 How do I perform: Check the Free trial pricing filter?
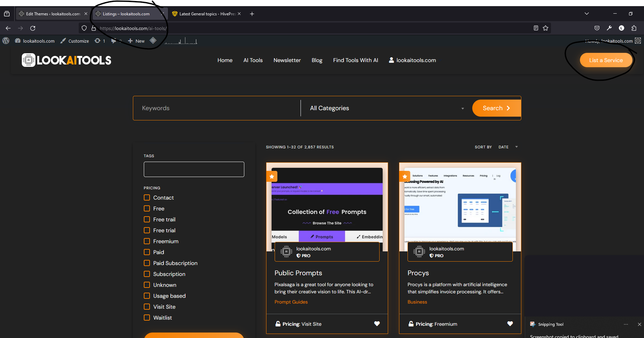[147, 230]
